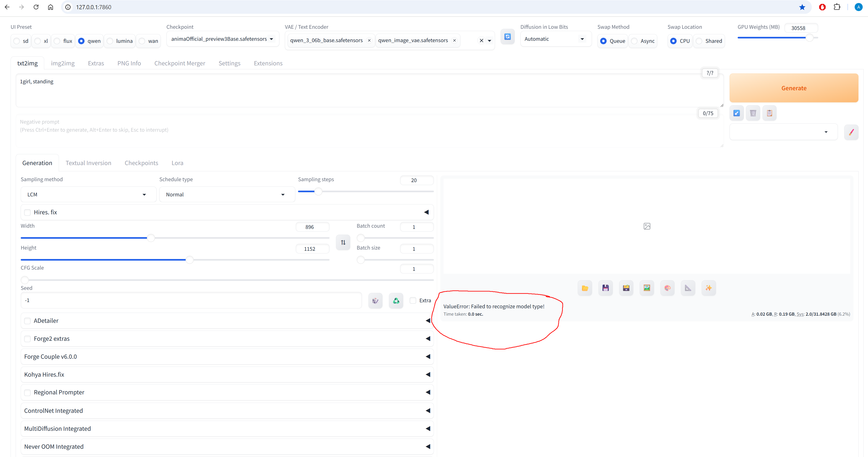Edit styles with the pencil icon
868x457 pixels.
851,132
